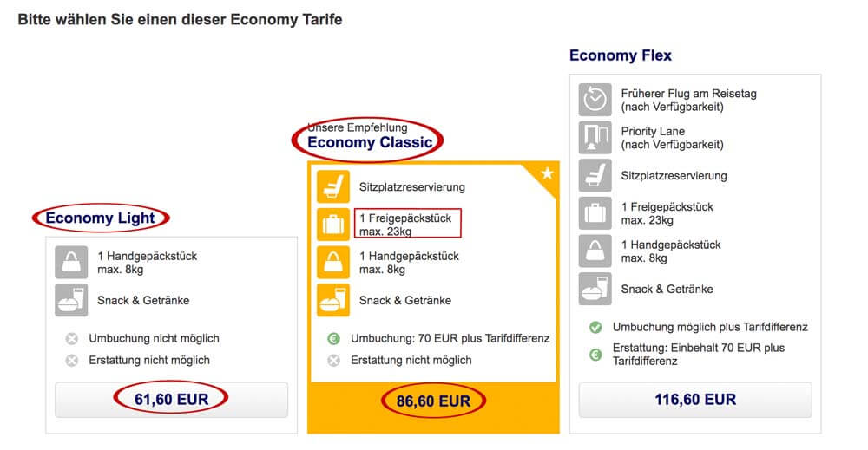The width and height of the screenshot is (868, 450).
Task: Click the yellow suitcase icon in Economy Classic
Action: (x=333, y=225)
